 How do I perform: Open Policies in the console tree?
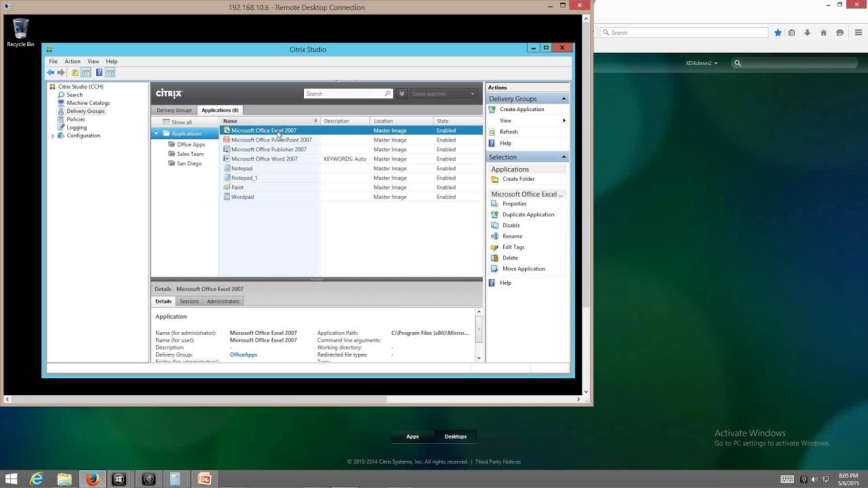click(76, 119)
